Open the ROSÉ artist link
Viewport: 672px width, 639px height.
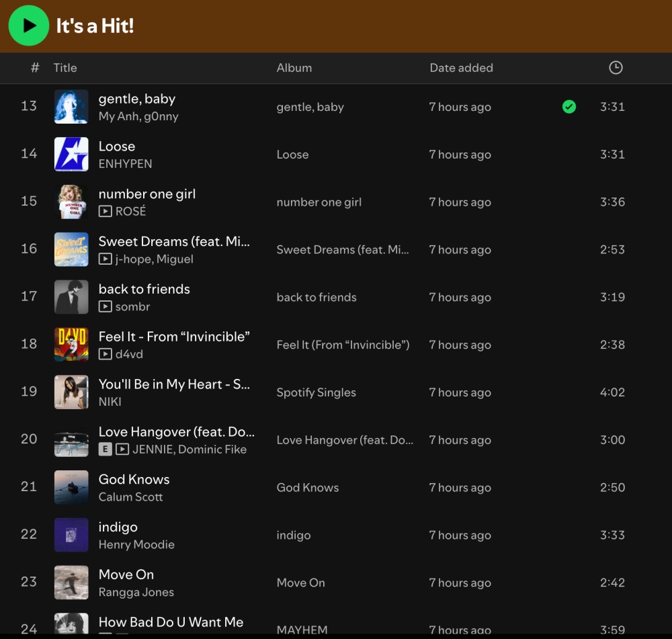(x=131, y=211)
